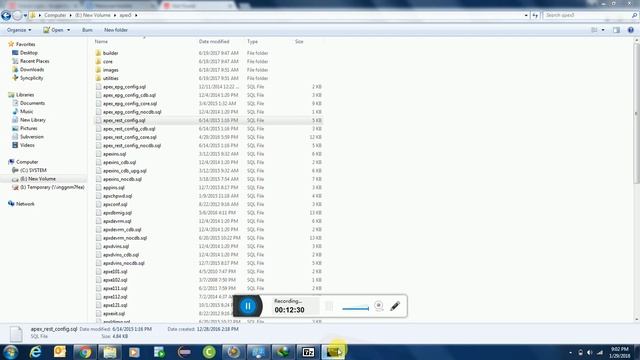This screenshot has width=640, height=360.
Task: Pause the screen recording
Action: [x=248, y=306]
